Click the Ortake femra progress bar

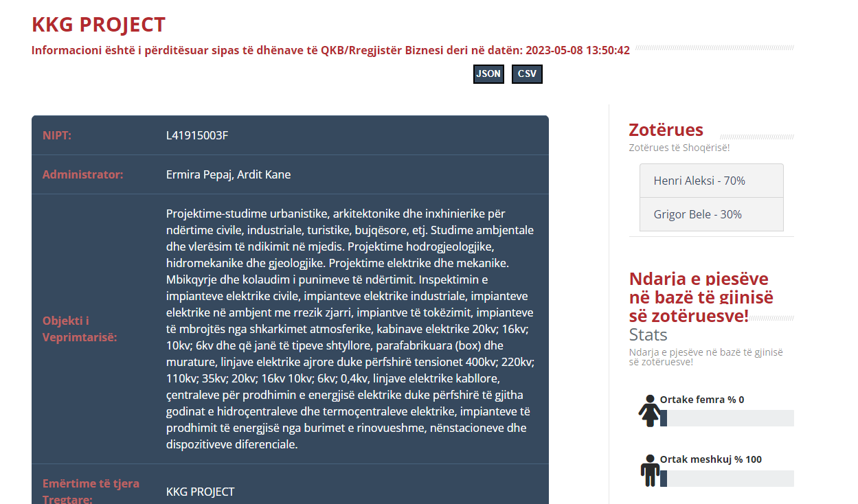coord(727,418)
